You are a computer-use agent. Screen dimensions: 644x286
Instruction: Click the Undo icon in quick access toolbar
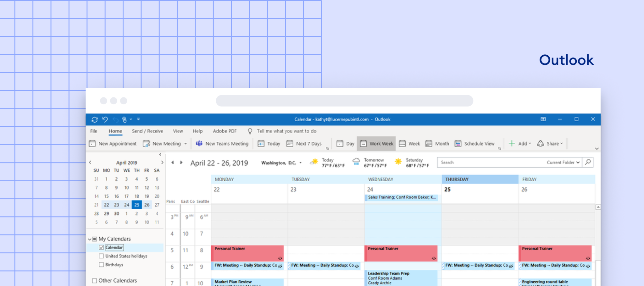(x=105, y=119)
